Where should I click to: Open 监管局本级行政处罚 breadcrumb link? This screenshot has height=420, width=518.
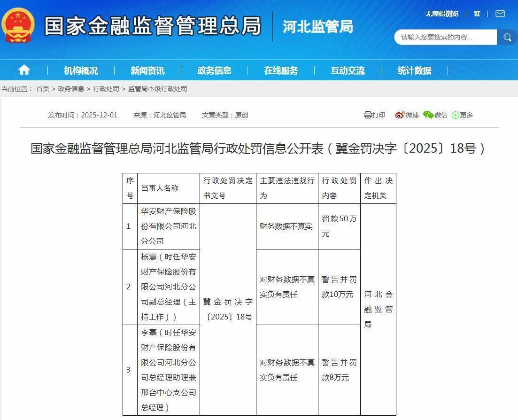pos(157,89)
